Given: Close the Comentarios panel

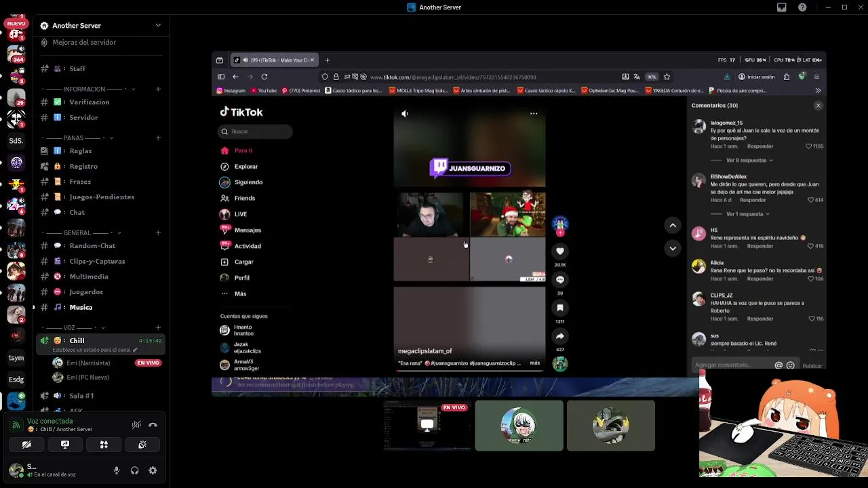Looking at the screenshot, I should (x=818, y=106).
